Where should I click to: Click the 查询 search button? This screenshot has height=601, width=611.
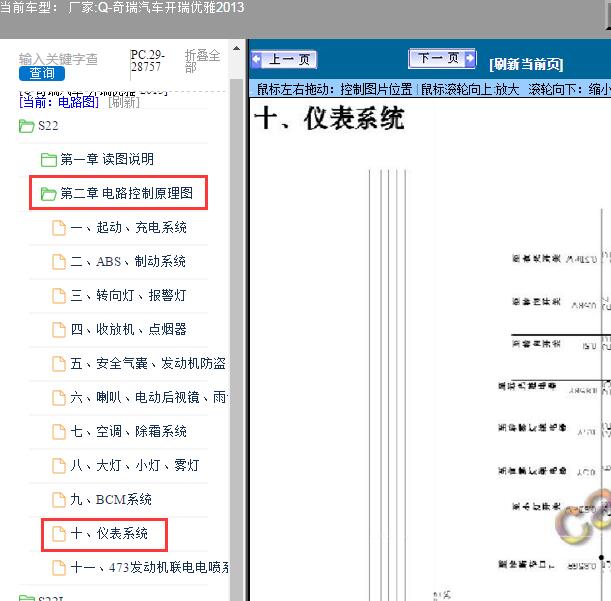(42, 73)
